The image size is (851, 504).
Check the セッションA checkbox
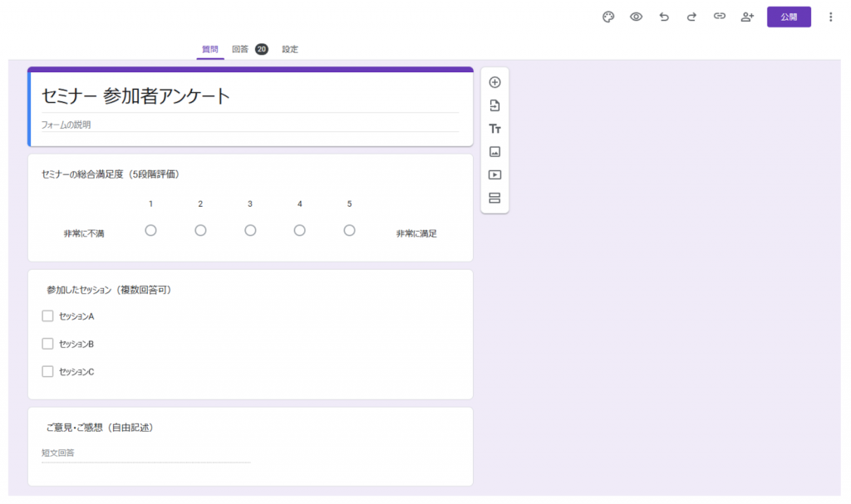(x=47, y=316)
